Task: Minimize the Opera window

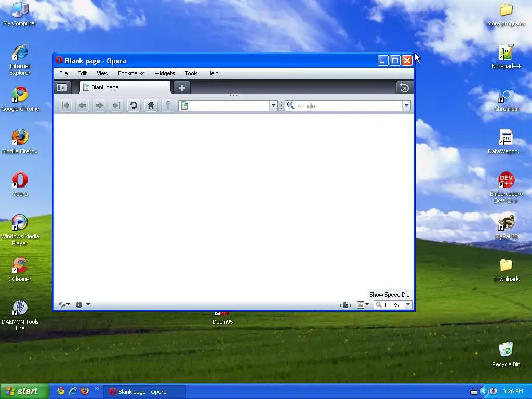Action: [x=383, y=61]
